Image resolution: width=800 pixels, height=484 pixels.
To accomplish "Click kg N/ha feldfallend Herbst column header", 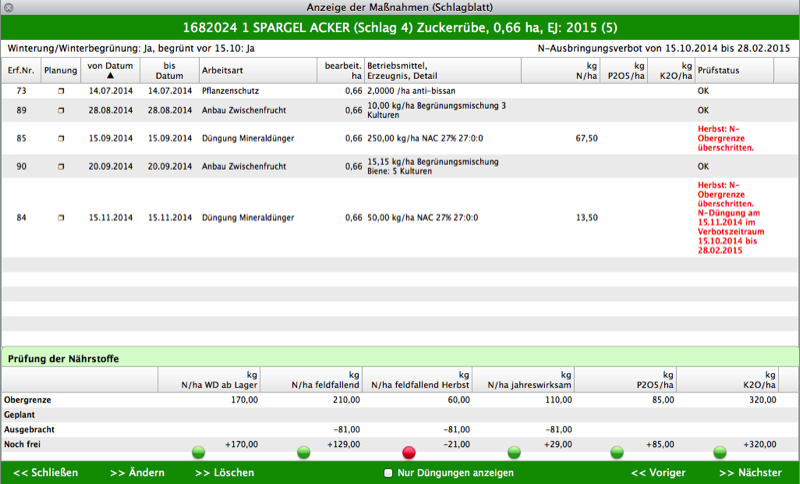I will [x=417, y=380].
